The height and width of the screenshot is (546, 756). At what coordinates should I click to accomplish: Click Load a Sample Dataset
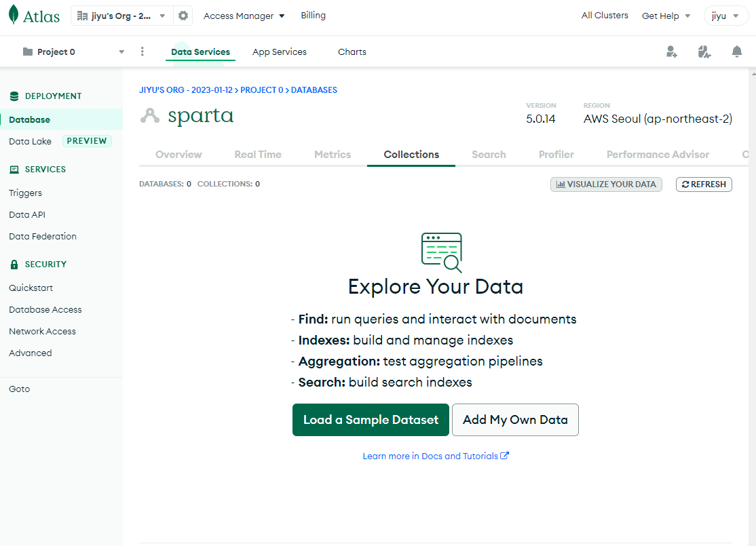click(x=371, y=420)
